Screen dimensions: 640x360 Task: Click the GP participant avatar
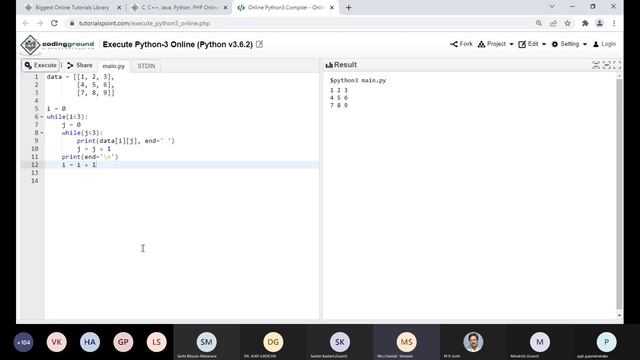tap(123, 342)
